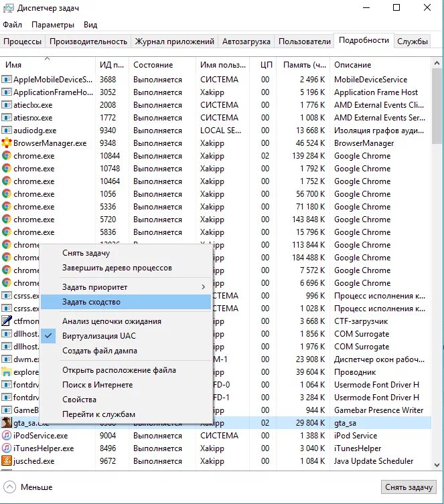The height and width of the screenshot is (504, 444).
Task: Open the Файл menu
Action: pos(13,25)
